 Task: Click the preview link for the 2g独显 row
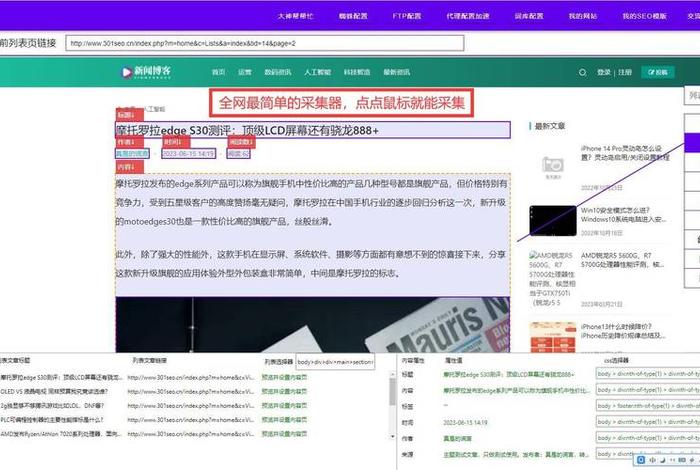284,406
